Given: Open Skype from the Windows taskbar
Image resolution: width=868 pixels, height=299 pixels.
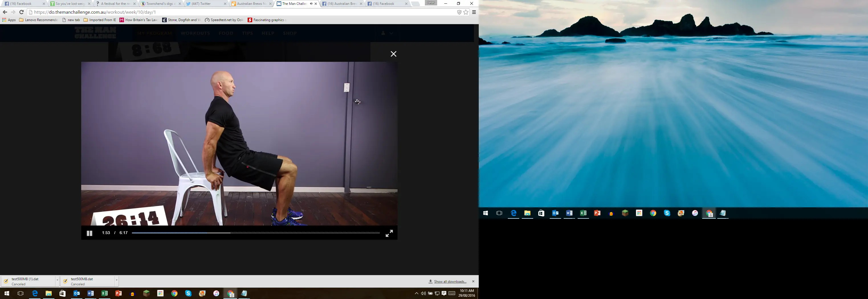Looking at the screenshot, I should (188, 293).
